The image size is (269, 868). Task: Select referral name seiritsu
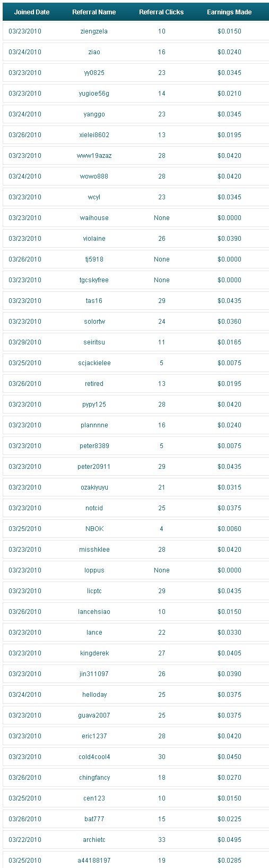tap(94, 342)
